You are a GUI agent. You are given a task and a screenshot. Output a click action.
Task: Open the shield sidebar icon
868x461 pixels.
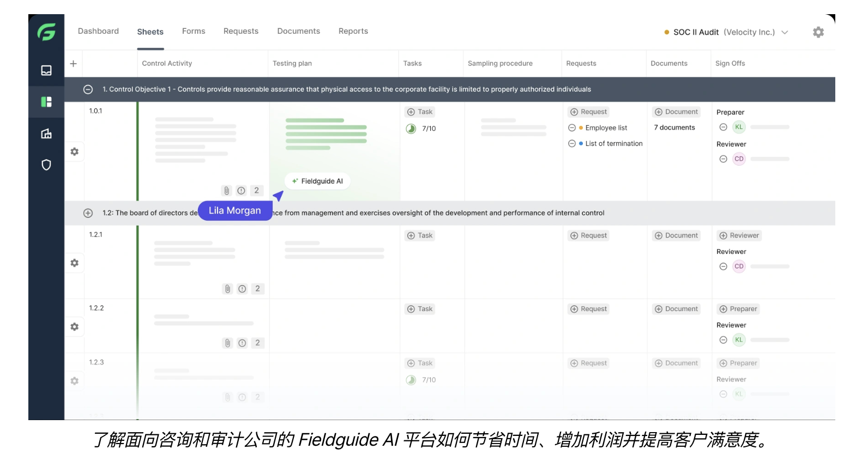tap(46, 165)
